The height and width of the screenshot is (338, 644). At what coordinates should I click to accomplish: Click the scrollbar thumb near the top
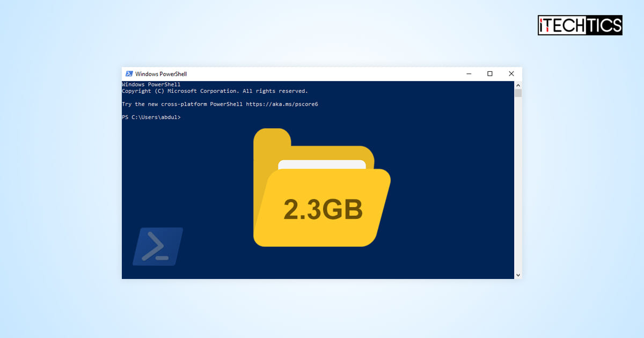click(517, 94)
